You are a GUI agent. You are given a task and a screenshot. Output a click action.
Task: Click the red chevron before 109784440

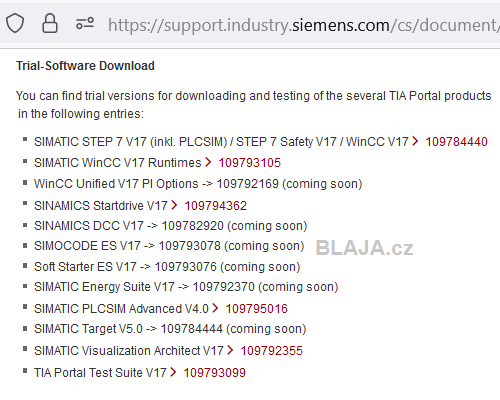[x=415, y=141]
